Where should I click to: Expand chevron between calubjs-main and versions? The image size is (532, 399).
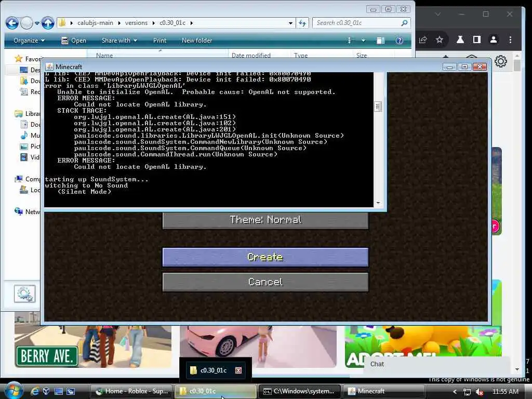click(119, 23)
